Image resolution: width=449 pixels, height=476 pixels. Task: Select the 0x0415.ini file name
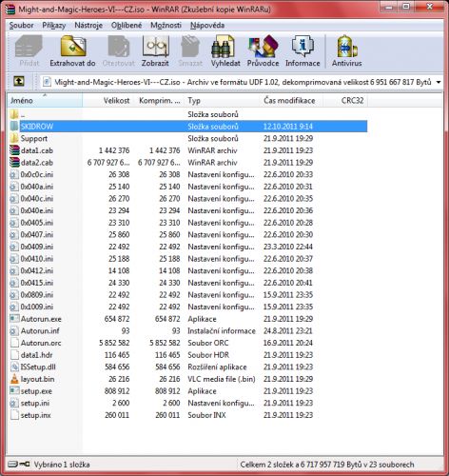tap(37, 283)
